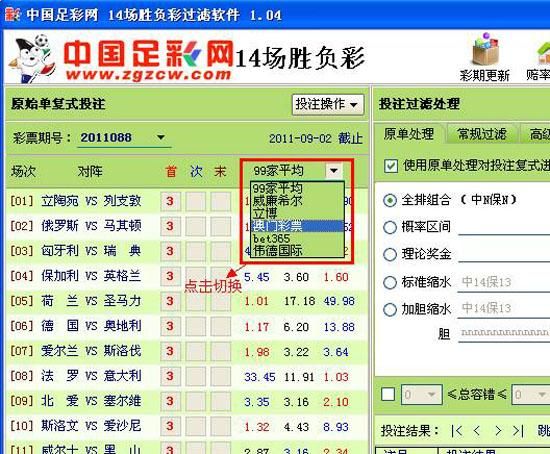This screenshot has width=550, height=454.
Task: Select 99家平均 in the odds list
Action: 297,188
